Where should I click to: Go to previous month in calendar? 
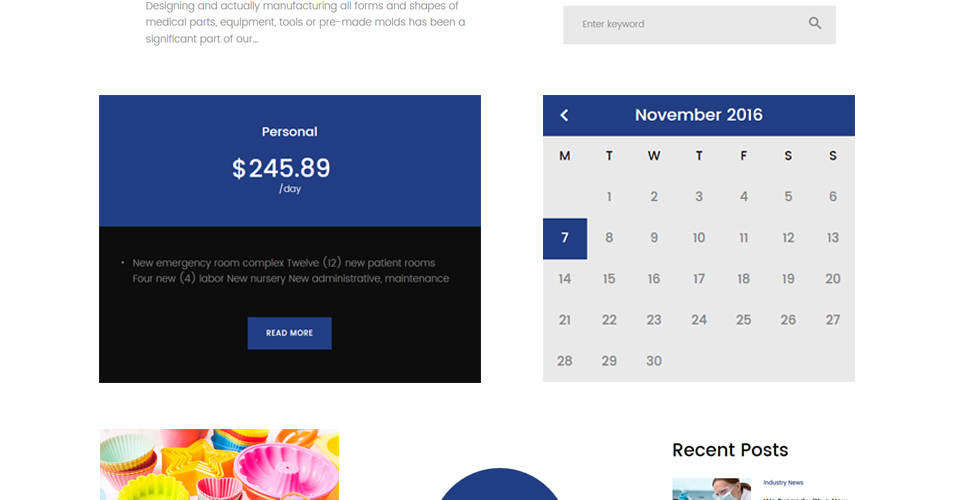coord(564,115)
